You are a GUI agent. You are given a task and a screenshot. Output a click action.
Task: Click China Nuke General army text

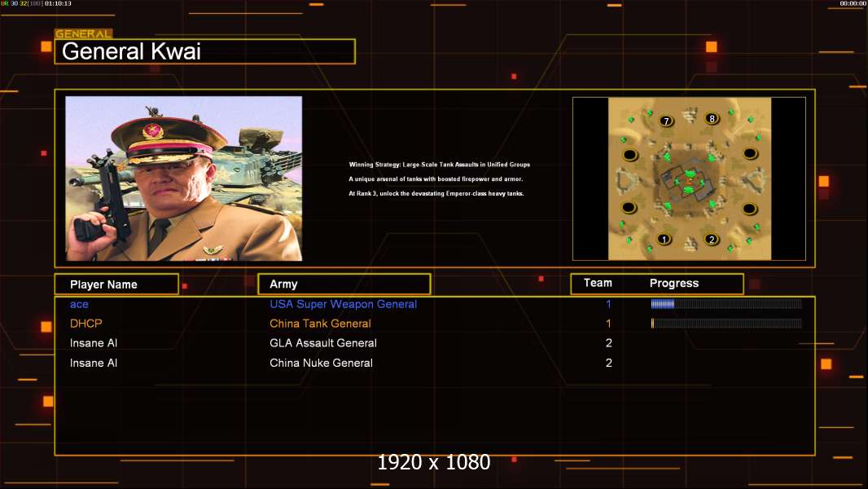[x=321, y=363]
